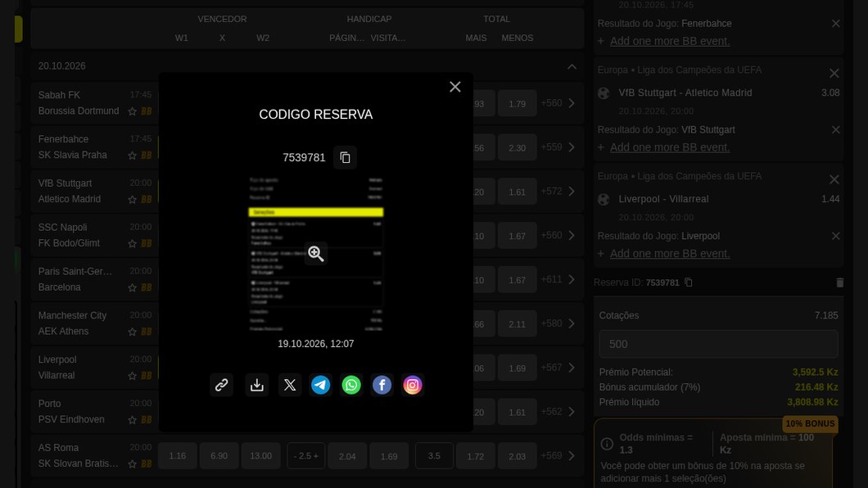Copy booking code 7539781 in dialog
The width and height of the screenshot is (868, 488).
(x=345, y=158)
